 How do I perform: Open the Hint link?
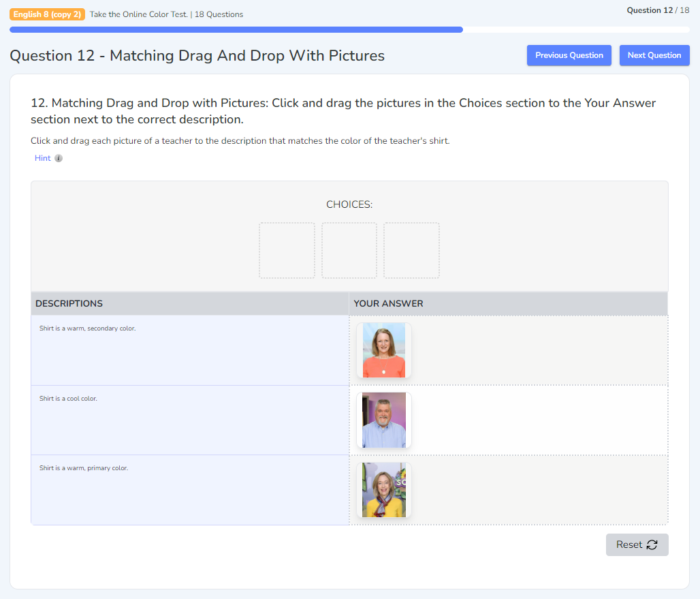(x=43, y=158)
